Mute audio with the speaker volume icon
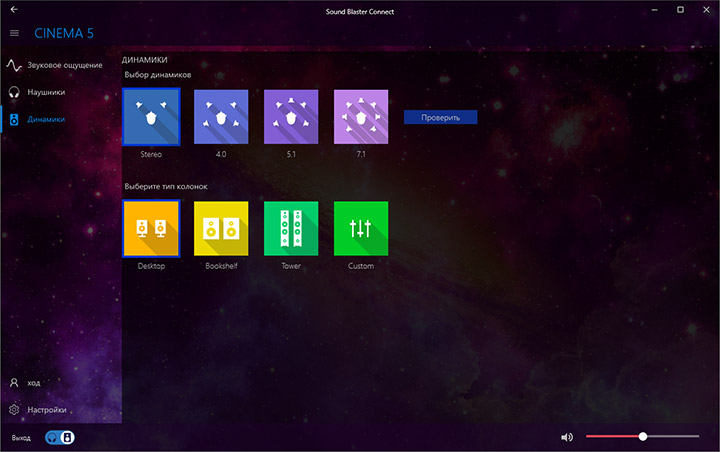This screenshot has width=720, height=452. pos(567,437)
